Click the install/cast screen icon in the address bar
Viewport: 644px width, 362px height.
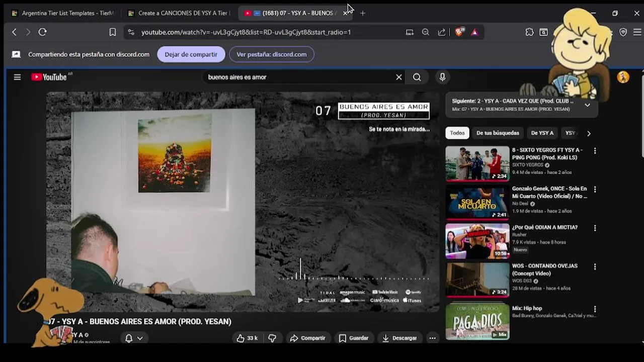pyautogui.click(x=410, y=32)
